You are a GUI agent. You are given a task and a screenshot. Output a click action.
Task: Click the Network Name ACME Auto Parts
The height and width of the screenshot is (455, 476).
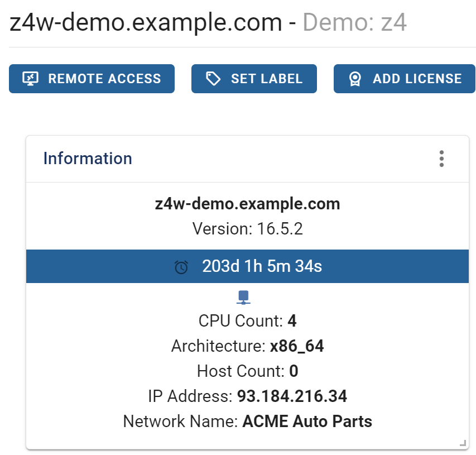307,422
